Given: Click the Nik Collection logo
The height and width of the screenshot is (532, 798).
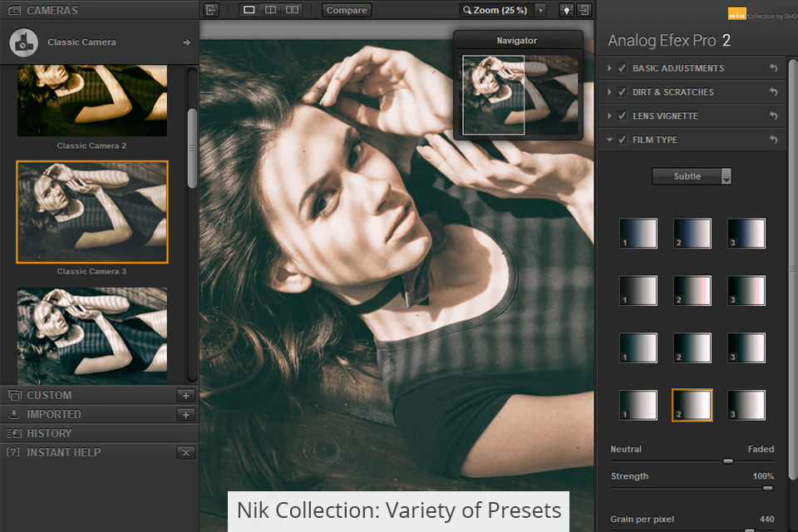Looking at the screenshot, I should tap(736, 14).
